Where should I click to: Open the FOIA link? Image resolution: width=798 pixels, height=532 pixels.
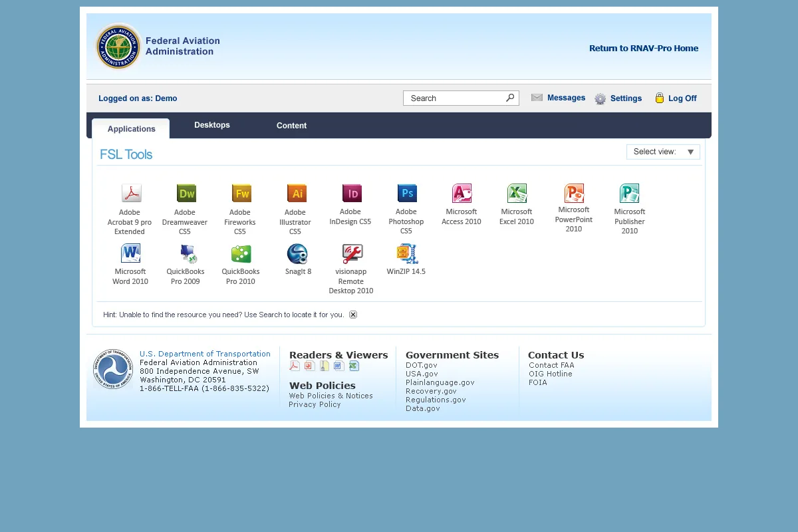click(538, 382)
